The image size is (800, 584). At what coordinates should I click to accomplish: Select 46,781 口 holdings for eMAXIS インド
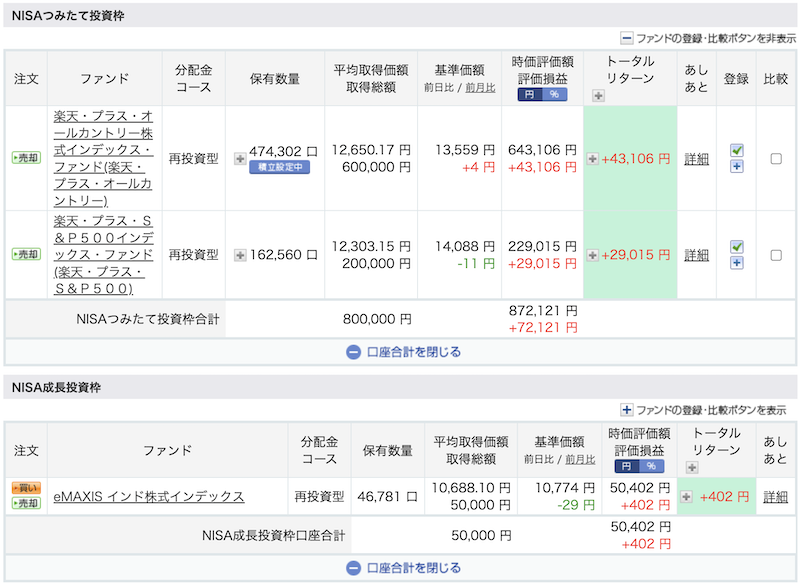tap(388, 497)
